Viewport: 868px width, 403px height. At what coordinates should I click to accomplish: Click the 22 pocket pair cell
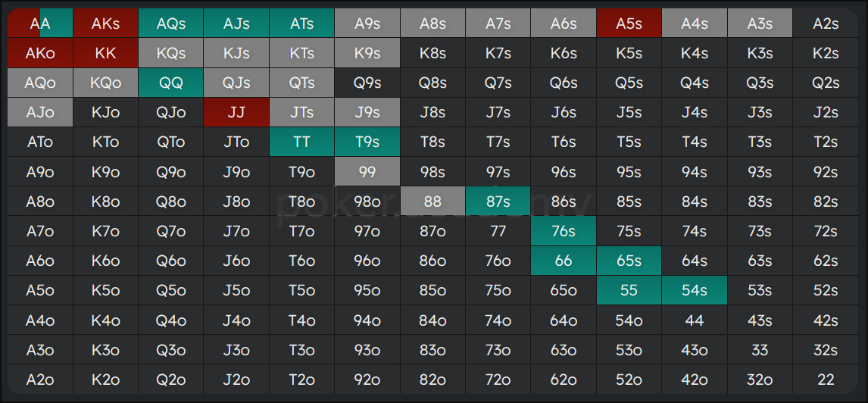(x=825, y=380)
